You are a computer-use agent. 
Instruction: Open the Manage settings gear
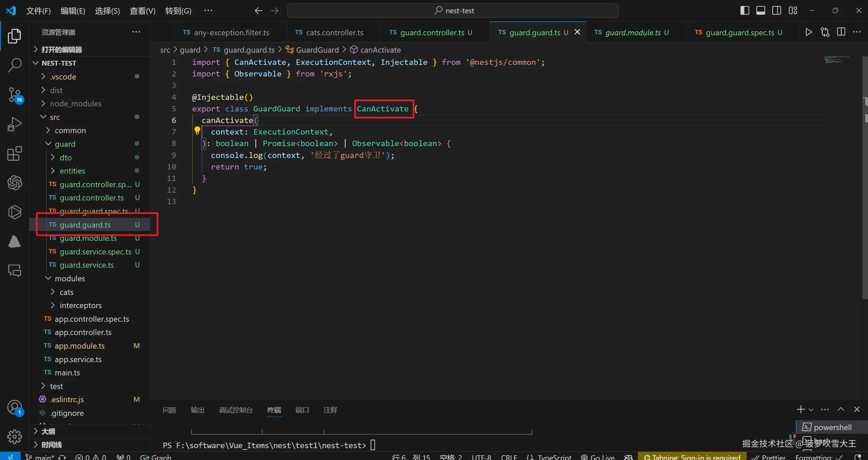pyautogui.click(x=15, y=436)
